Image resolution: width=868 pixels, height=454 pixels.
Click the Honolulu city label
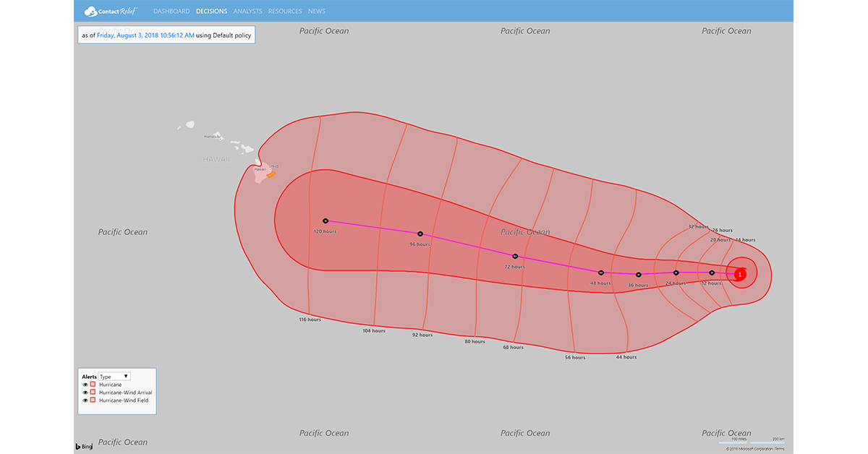click(x=212, y=137)
